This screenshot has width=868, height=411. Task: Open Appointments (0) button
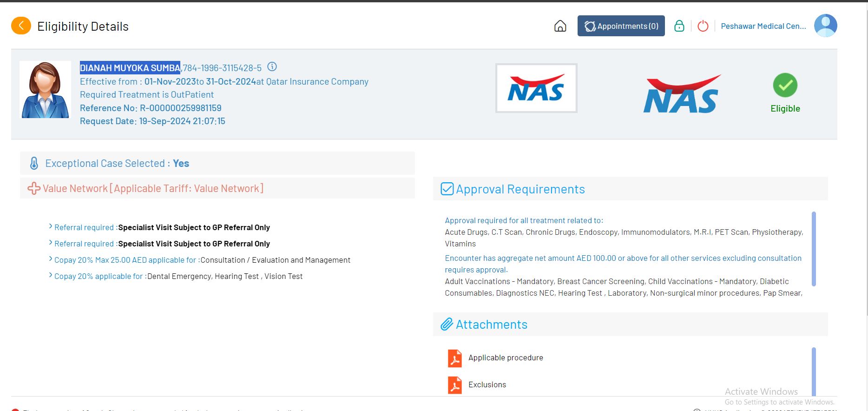621,26
